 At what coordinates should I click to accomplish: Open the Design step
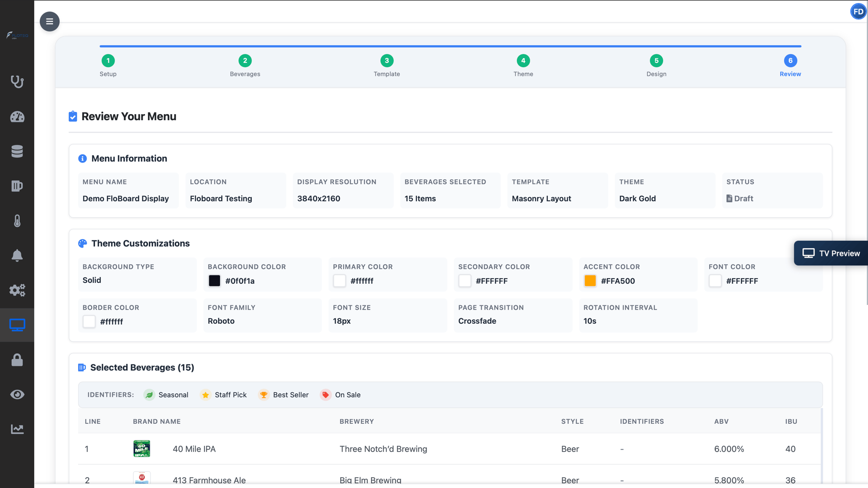click(656, 61)
